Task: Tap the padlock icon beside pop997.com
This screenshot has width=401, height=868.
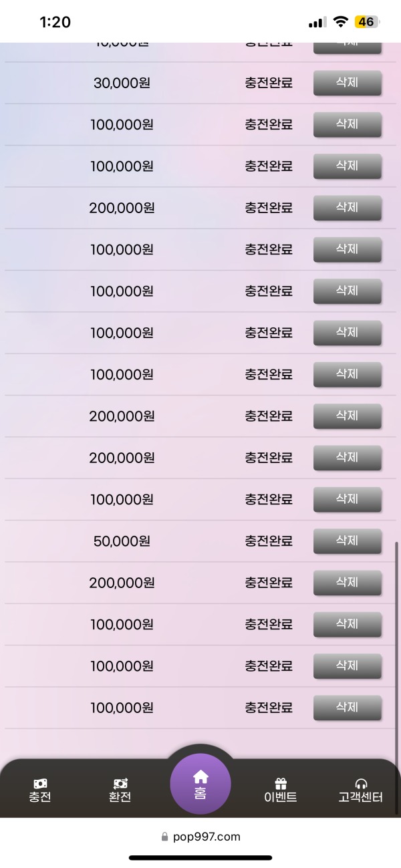Action: point(162,837)
